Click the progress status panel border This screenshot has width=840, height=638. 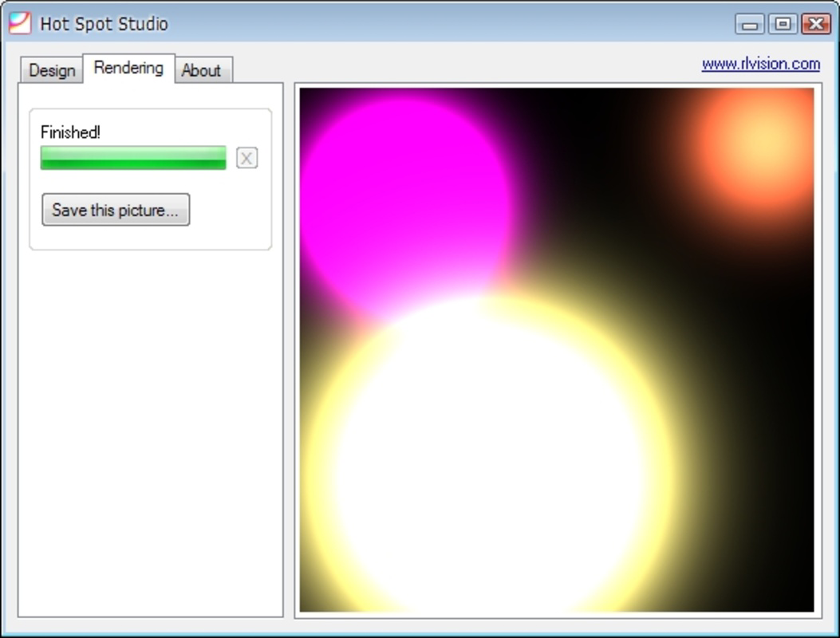(150, 107)
